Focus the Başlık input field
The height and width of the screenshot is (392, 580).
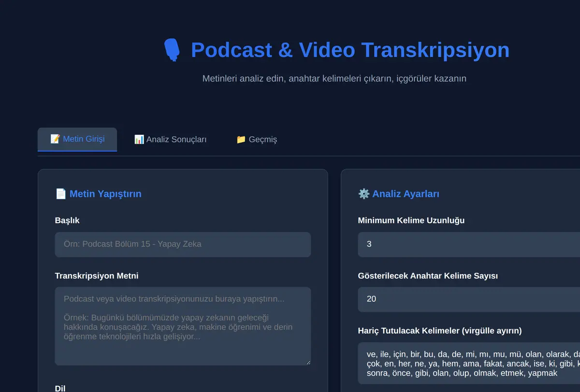pos(183,244)
